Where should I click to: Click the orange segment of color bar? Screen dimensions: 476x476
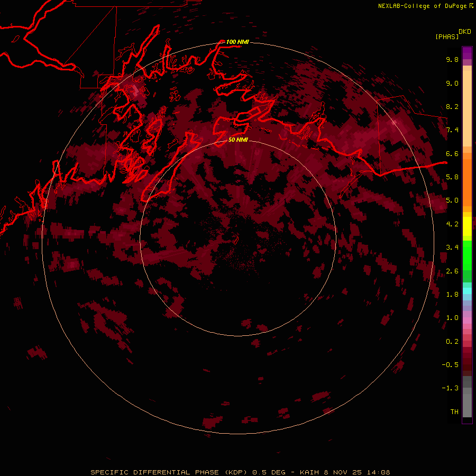467,182
